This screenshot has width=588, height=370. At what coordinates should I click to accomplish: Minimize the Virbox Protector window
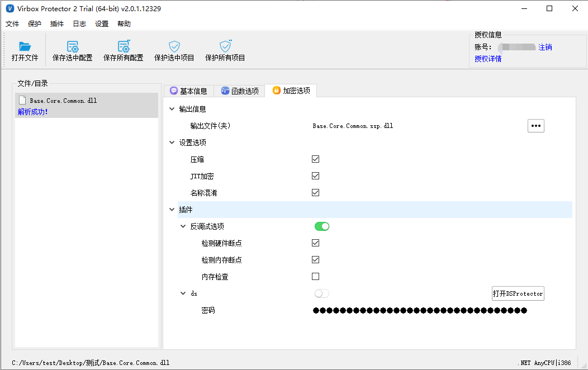[524, 8]
